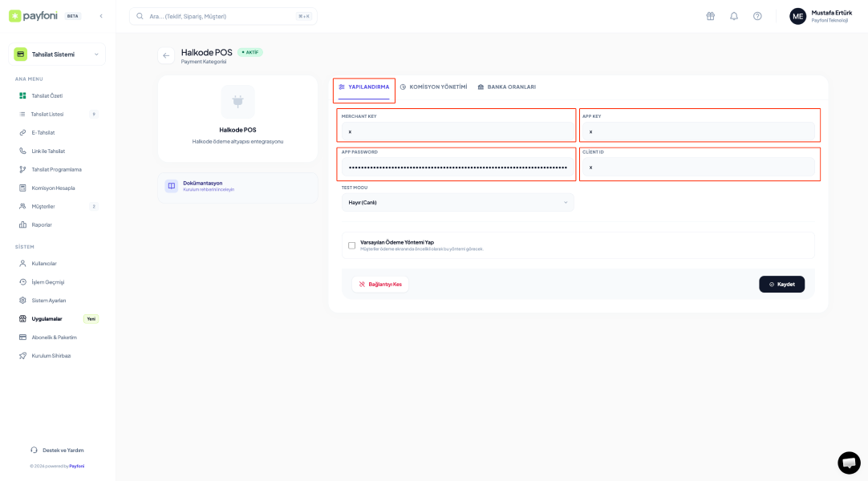Open Sistem Ayarları in sidebar
This screenshot has height=481, width=868.
point(48,301)
